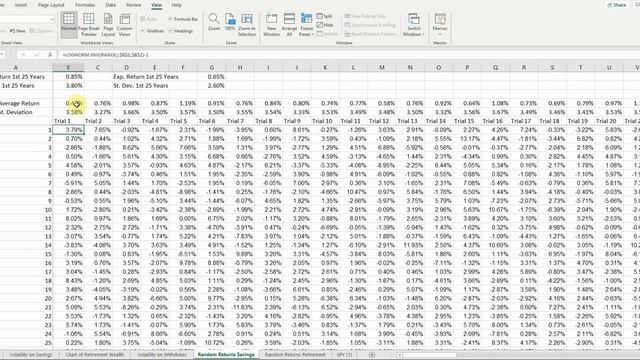This screenshot has width=640, height=360.
Task: Open the Macros dropdown
Action: pyautogui.click(x=440, y=24)
